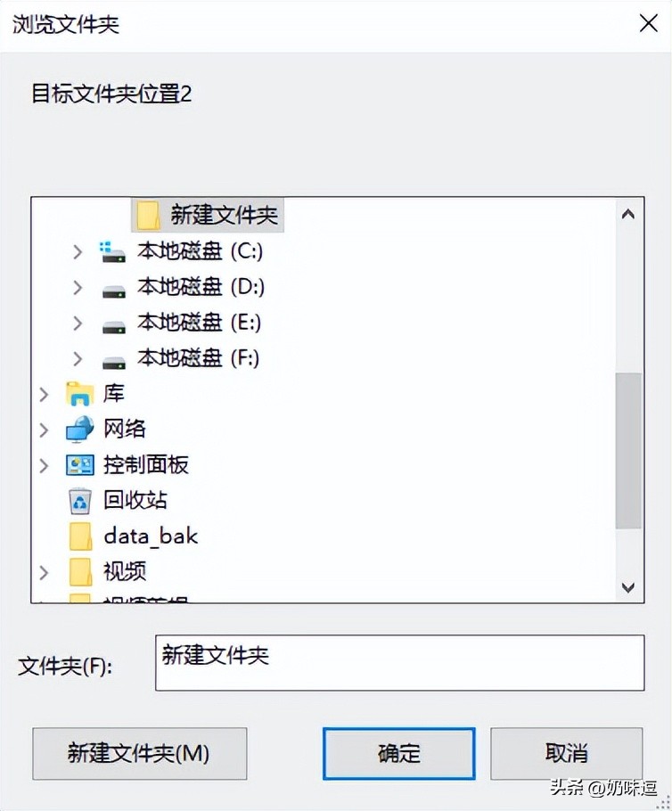The width and height of the screenshot is (672, 811).
Task: Click the 取消 cancel button
Action: [x=568, y=753]
